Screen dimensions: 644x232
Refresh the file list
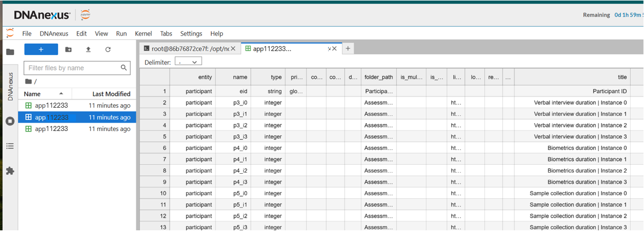coord(108,49)
